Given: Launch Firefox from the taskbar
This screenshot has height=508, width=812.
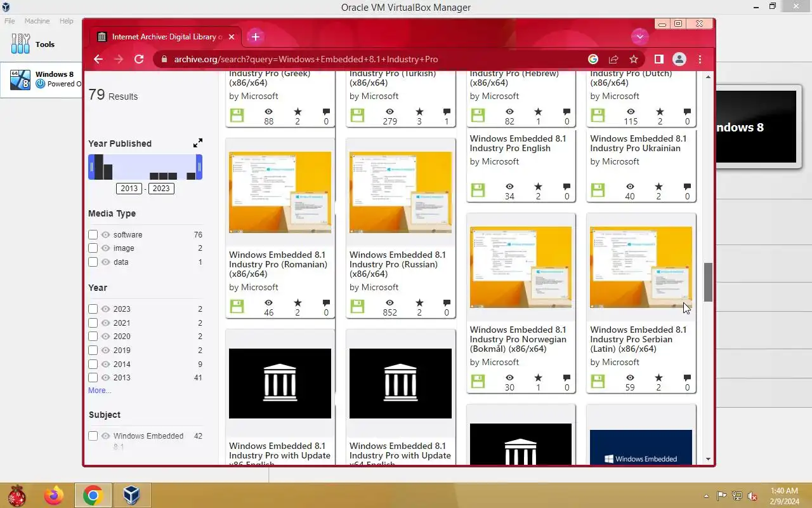Looking at the screenshot, I should point(55,495).
